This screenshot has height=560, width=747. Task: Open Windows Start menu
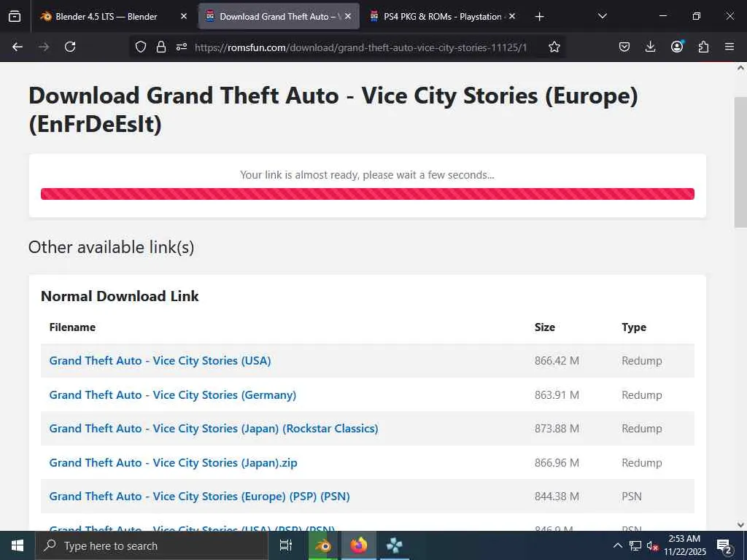point(18,545)
